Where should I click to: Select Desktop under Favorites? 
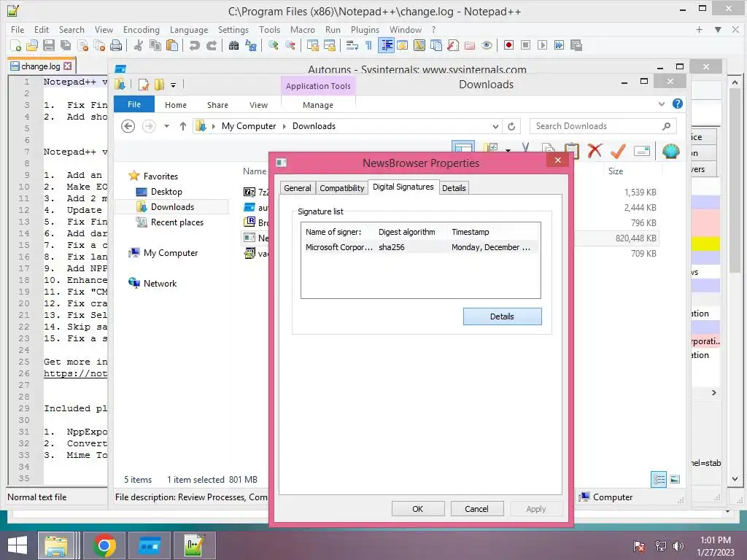(x=166, y=192)
